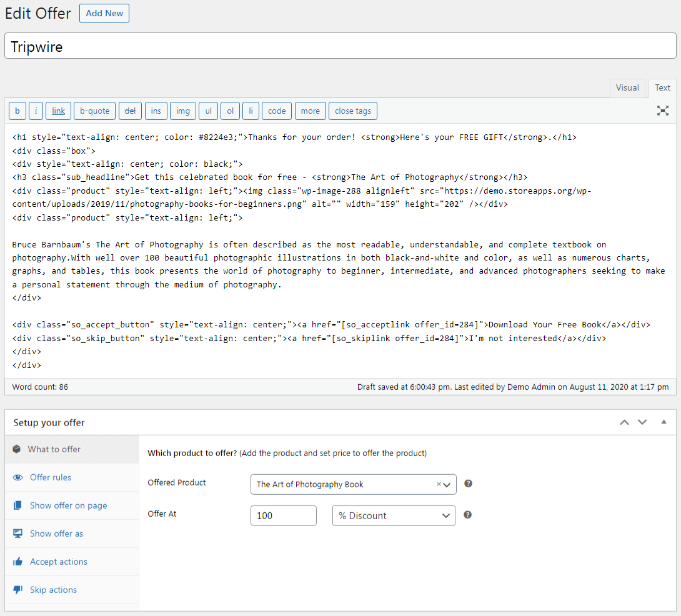Collapse the Setup your offer panel
Screen dimensions: 681x616
(x=663, y=422)
